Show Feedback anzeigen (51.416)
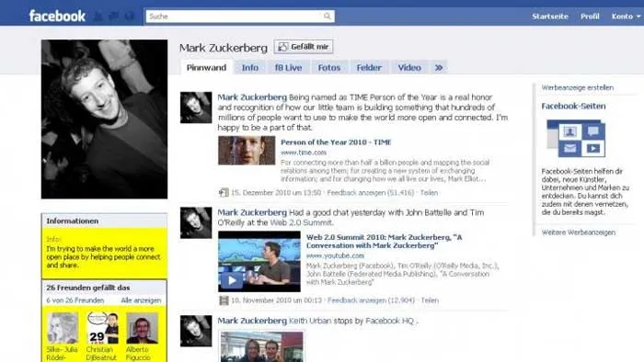The height and width of the screenshot is (362, 644). point(371,193)
